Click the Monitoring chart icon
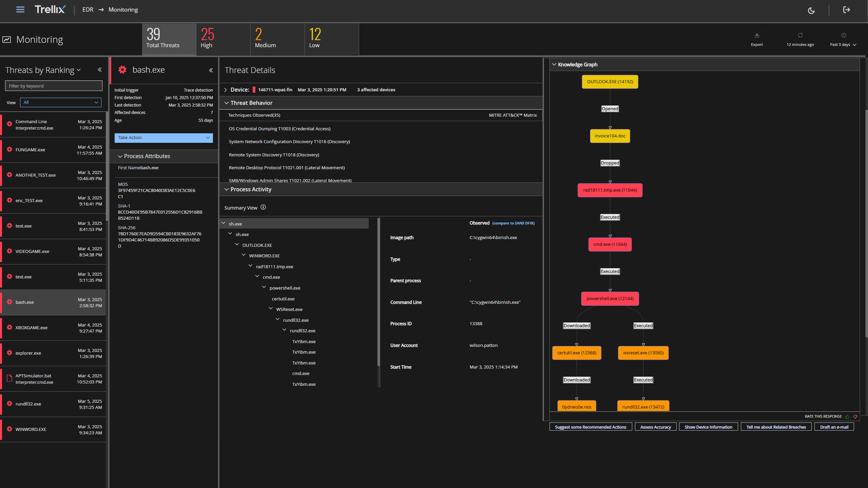The image size is (868, 488). click(7, 39)
